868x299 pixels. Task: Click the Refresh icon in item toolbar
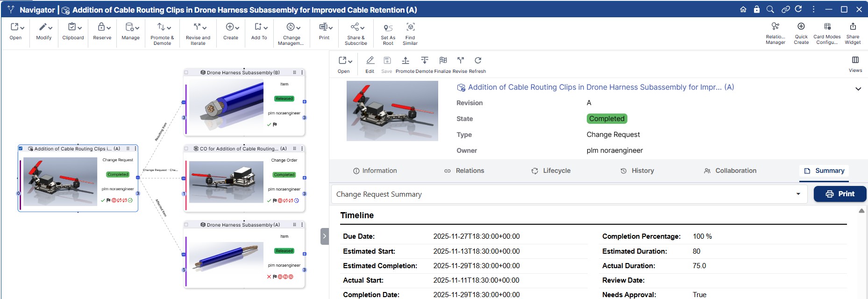pos(477,60)
